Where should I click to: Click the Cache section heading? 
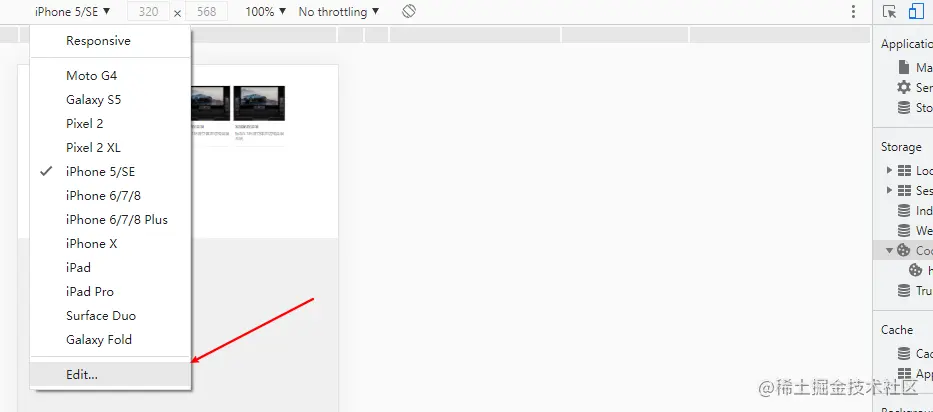tap(897, 329)
